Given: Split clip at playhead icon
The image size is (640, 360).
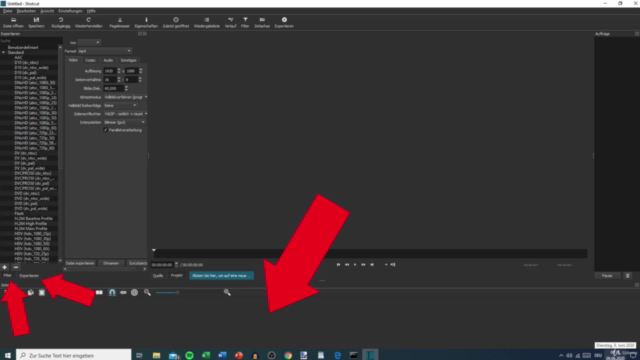Looking at the screenshot, I should pos(99,292).
